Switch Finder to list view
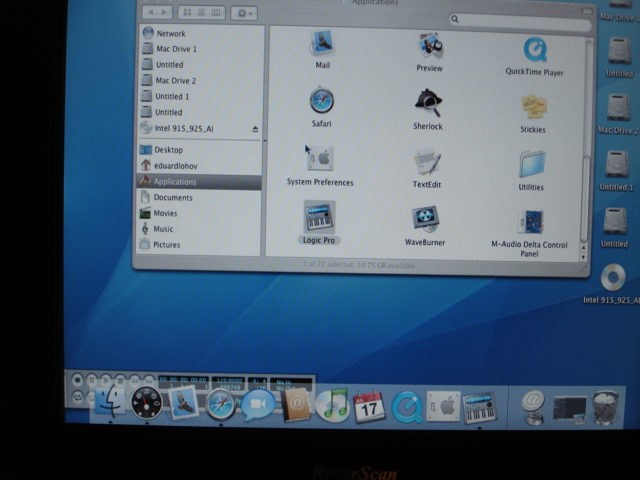Screen dimensions: 640x480 tap(202, 13)
